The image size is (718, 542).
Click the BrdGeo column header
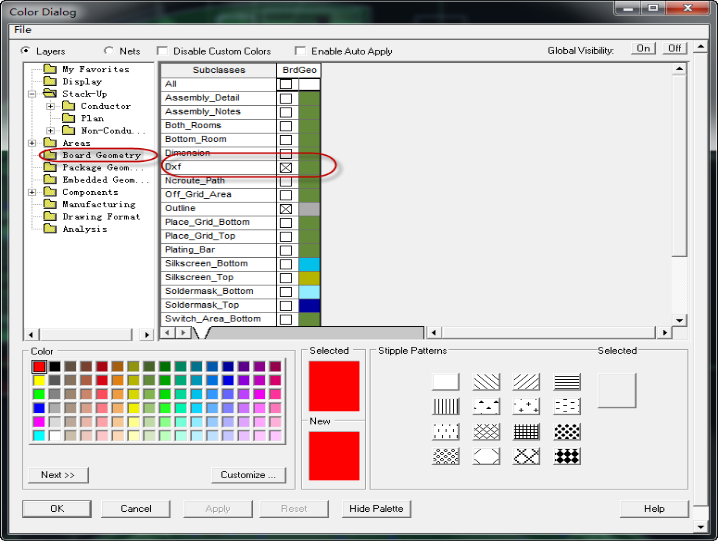click(299, 70)
